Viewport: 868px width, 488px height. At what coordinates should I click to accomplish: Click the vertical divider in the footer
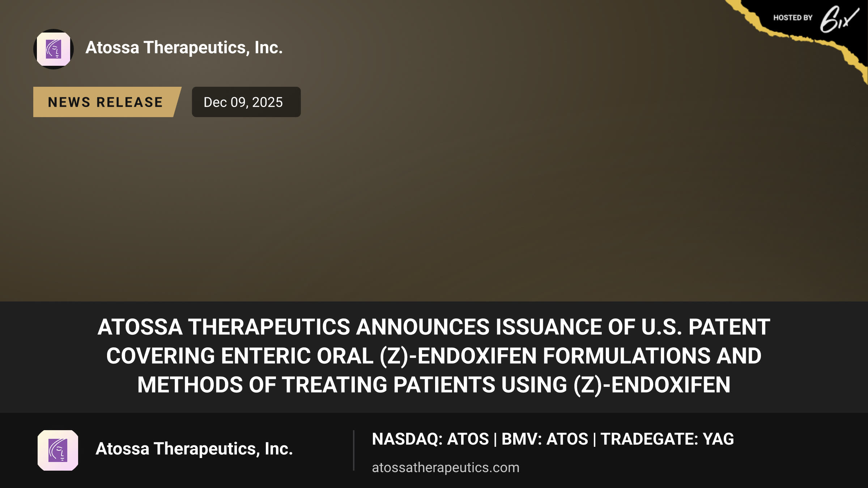click(x=354, y=450)
